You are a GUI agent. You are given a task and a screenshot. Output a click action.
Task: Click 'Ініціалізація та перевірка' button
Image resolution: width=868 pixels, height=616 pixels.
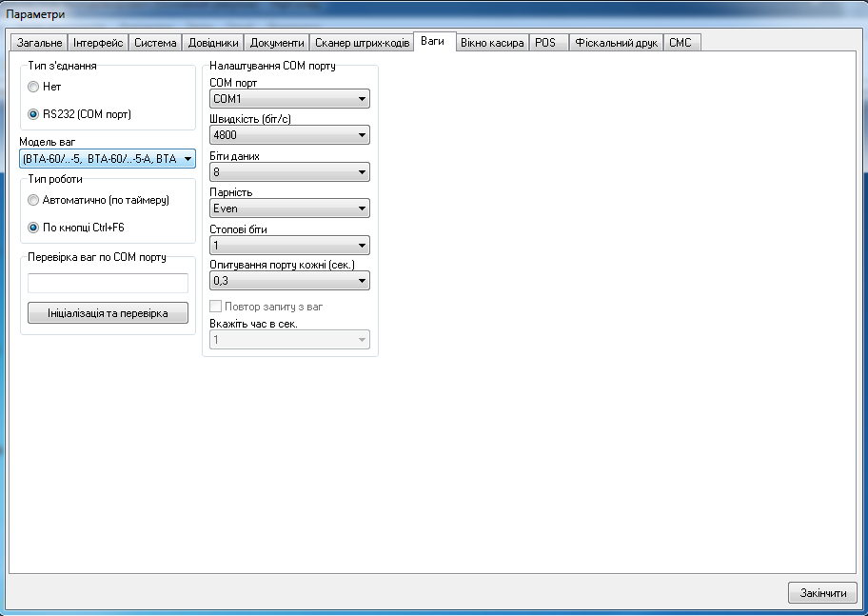(x=108, y=313)
